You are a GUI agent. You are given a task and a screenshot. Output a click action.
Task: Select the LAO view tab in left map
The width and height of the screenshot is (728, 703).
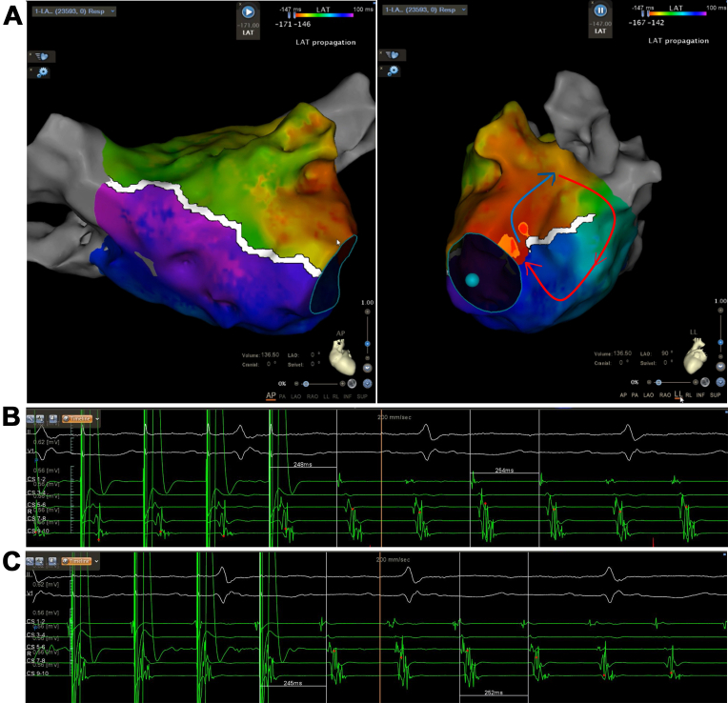295,396
